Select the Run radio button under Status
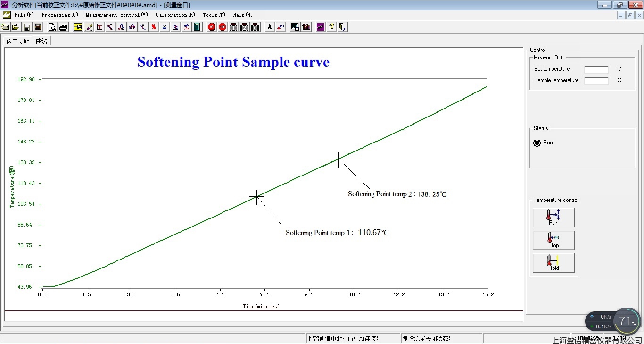The image size is (644, 344). click(x=537, y=143)
